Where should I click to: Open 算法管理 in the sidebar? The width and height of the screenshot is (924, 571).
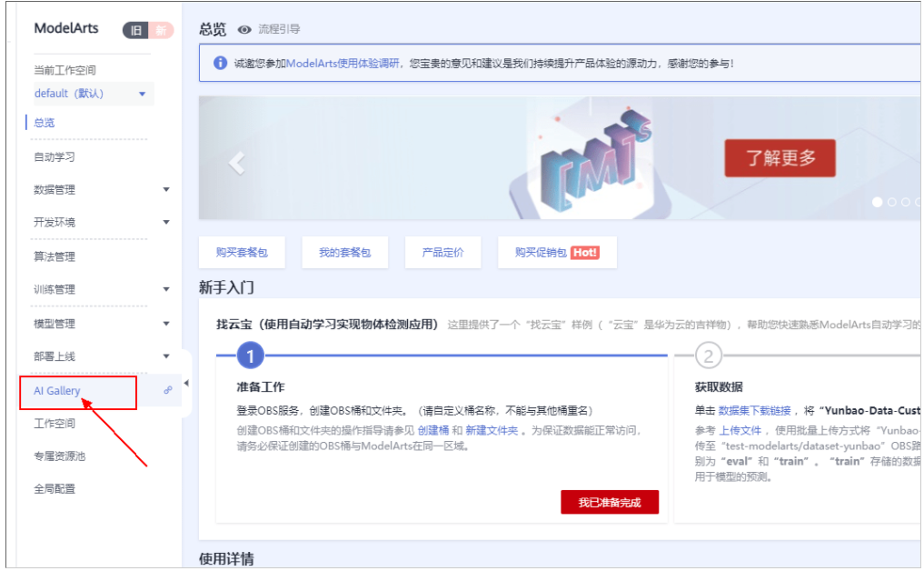click(55, 256)
